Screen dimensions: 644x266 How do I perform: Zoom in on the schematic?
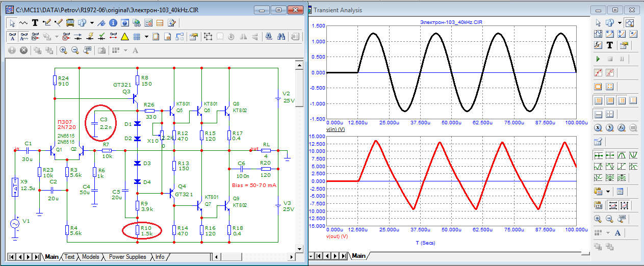(63, 50)
